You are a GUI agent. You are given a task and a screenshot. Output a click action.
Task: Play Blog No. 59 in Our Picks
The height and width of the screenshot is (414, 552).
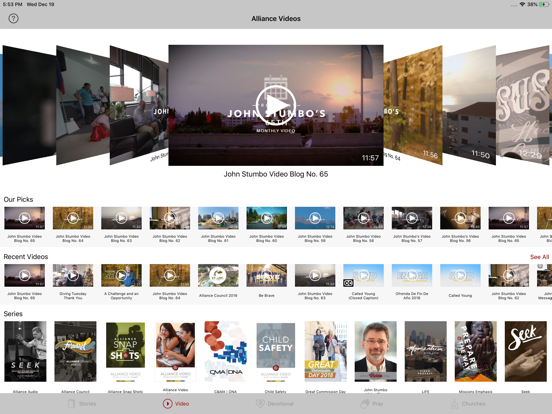(x=315, y=218)
